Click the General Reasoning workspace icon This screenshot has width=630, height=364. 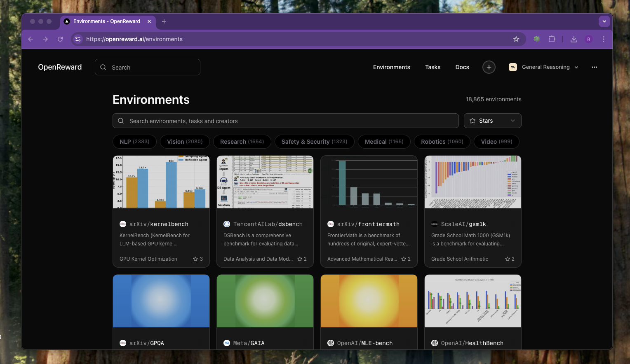point(512,67)
